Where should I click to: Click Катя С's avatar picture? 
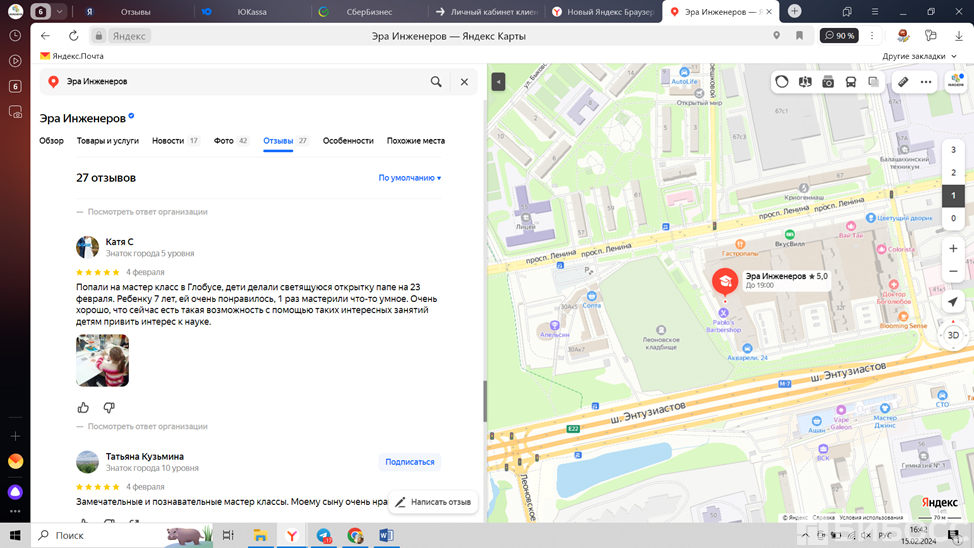pyautogui.click(x=88, y=247)
